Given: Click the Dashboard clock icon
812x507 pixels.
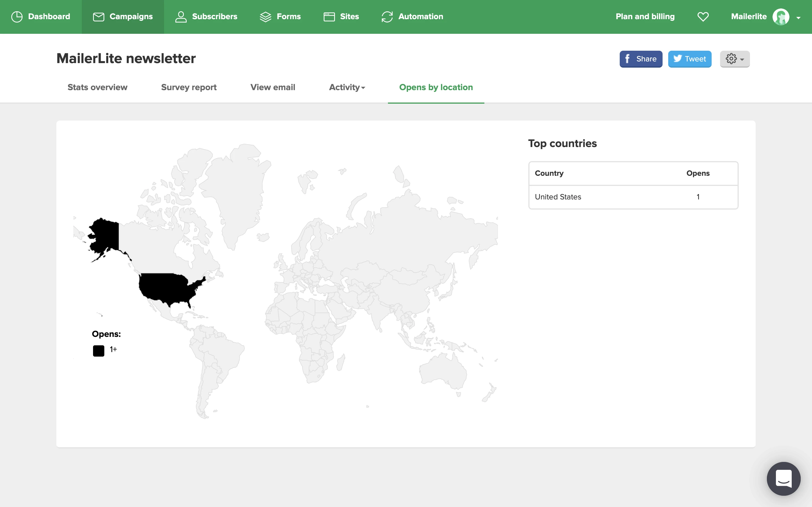Looking at the screenshot, I should 17,17.
